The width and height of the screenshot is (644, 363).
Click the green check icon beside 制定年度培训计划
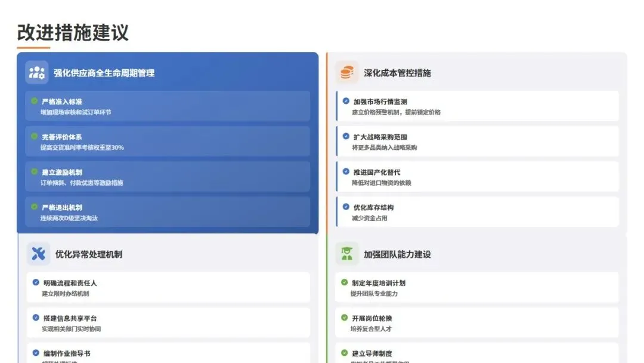click(x=344, y=282)
